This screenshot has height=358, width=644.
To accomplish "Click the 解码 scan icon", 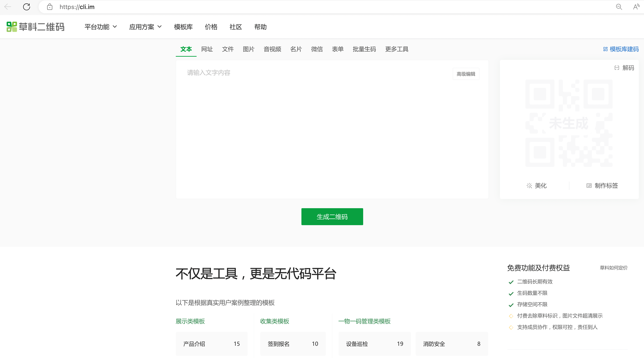I will click(617, 68).
